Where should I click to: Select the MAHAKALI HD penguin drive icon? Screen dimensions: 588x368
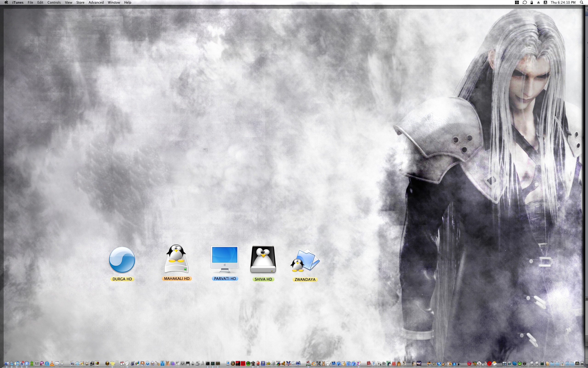tap(177, 258)
